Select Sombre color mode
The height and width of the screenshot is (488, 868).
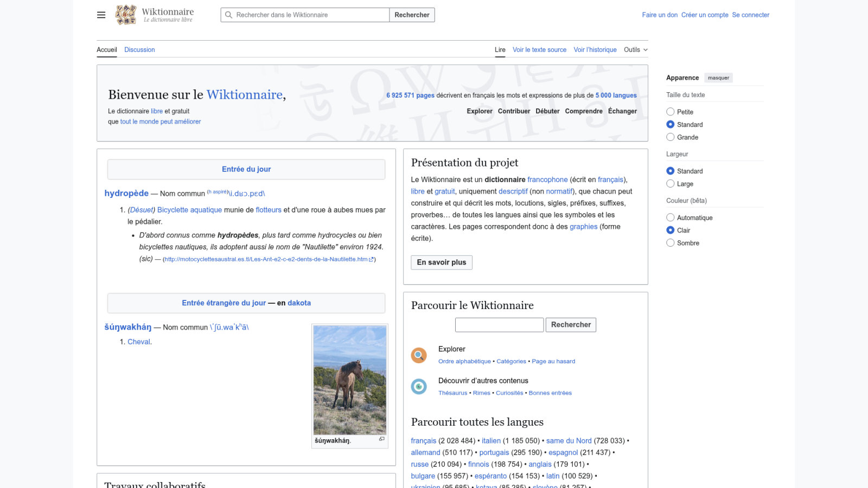click(671, 243)
